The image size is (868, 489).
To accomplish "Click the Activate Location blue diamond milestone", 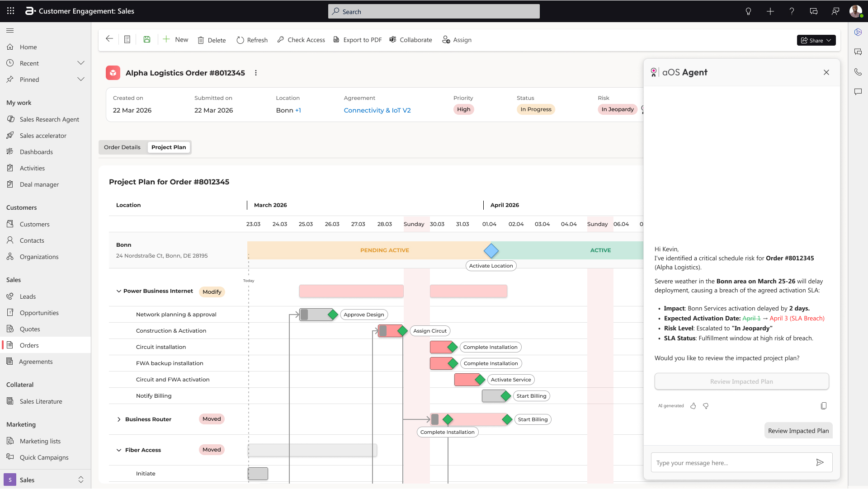I will click(x=491, y=250).
